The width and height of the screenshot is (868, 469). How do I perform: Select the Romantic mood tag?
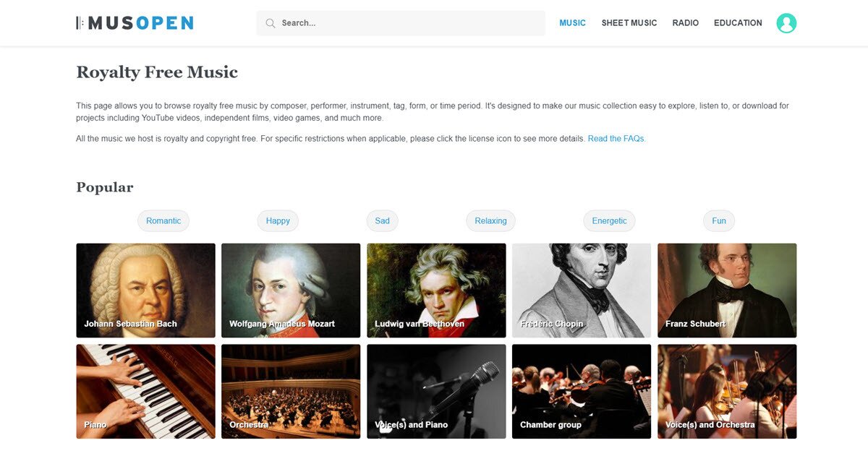pos(163,221)
